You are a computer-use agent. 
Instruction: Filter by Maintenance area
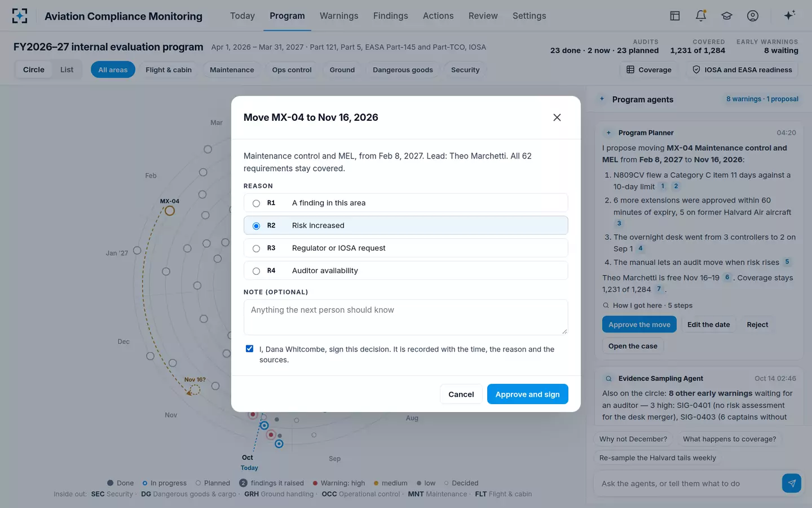(x=232, y=70)
